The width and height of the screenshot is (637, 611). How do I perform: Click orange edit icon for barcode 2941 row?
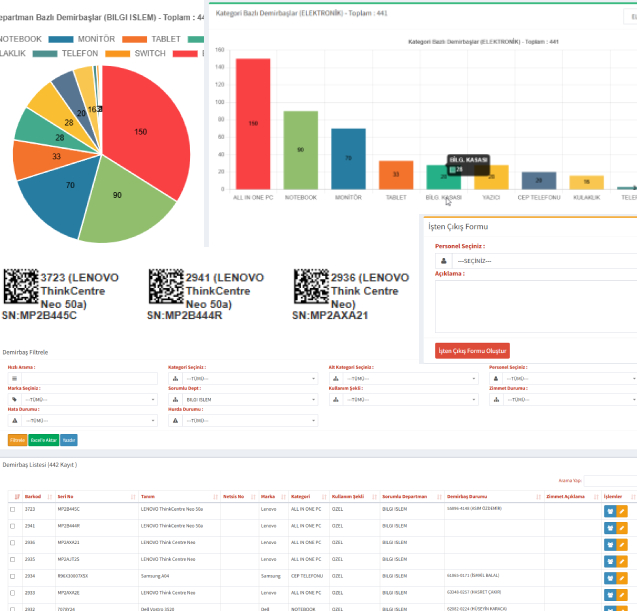coord(621,527)
